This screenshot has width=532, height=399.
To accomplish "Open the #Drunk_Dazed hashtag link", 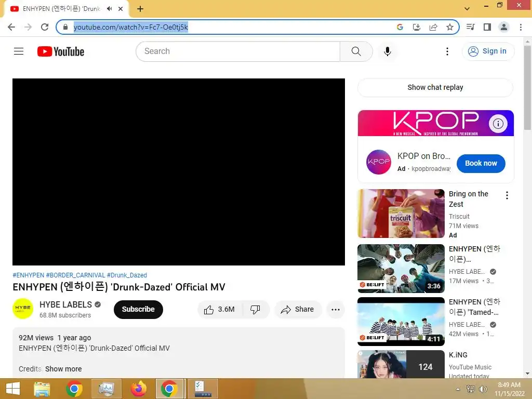I will (x=127, y=275).
